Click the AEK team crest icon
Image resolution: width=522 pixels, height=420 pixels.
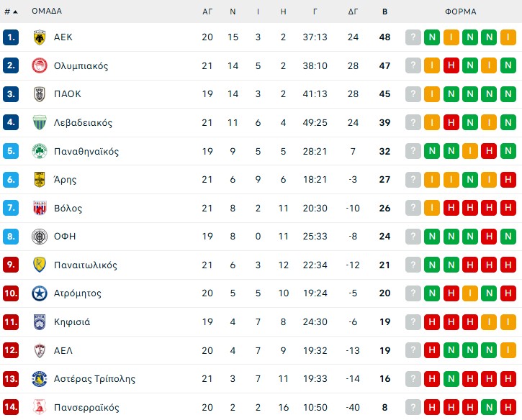39,37
